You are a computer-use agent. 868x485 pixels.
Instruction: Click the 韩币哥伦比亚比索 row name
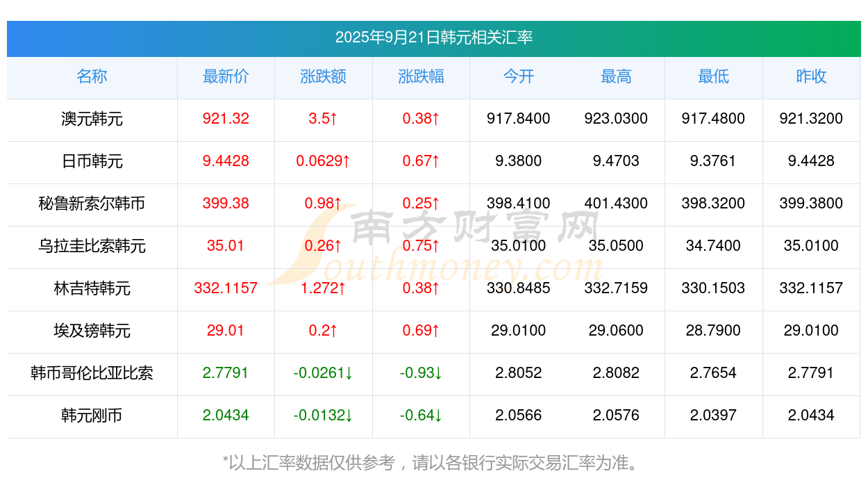92,373
